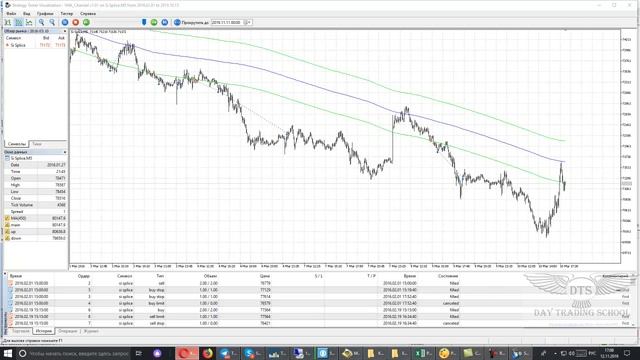Open Firefox from the taskbar
The image size is (640, 360).
(x=208, y=353)
